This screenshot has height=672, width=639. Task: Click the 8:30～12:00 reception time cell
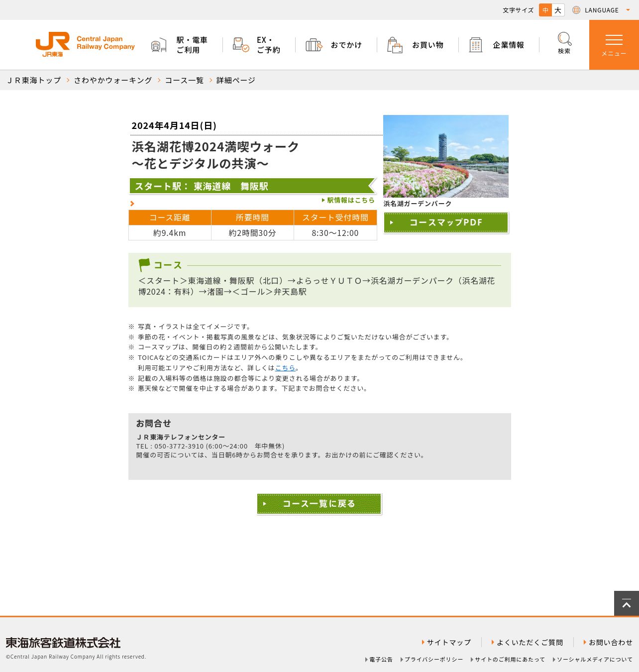tap(335, 233)
